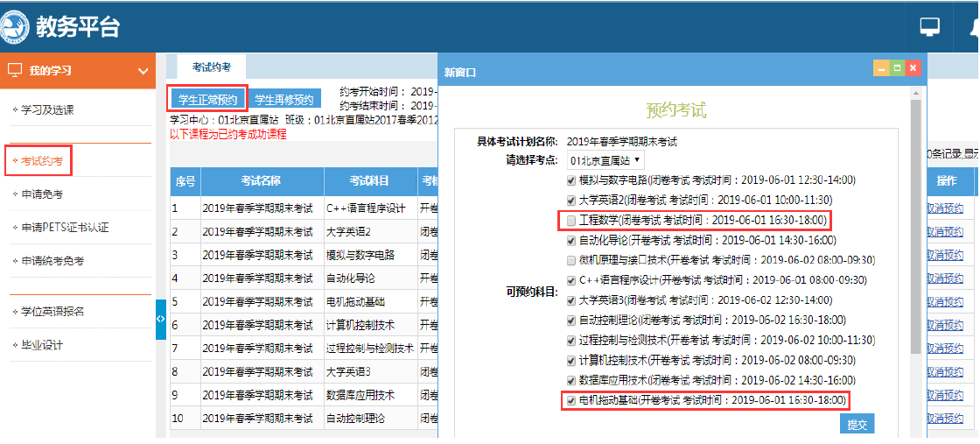Minimize the 新窗口 dialog
980x444 pixels.
click(881, 68)
